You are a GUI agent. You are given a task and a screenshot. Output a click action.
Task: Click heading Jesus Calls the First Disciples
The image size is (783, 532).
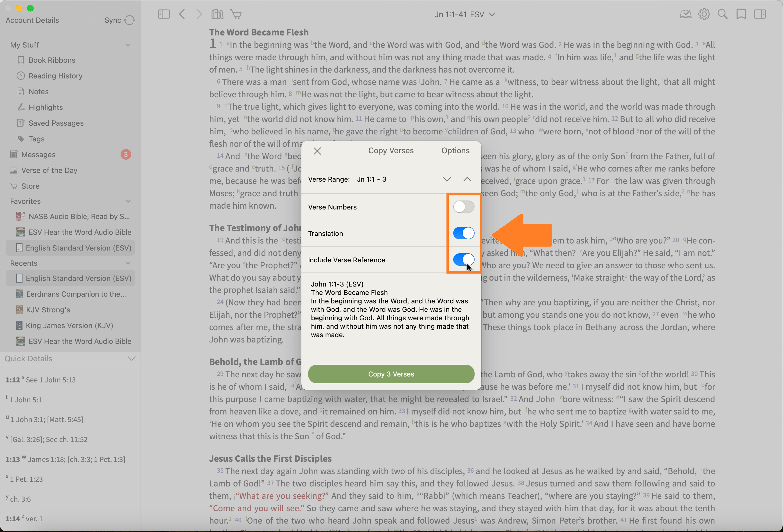[x=270, y=459]
